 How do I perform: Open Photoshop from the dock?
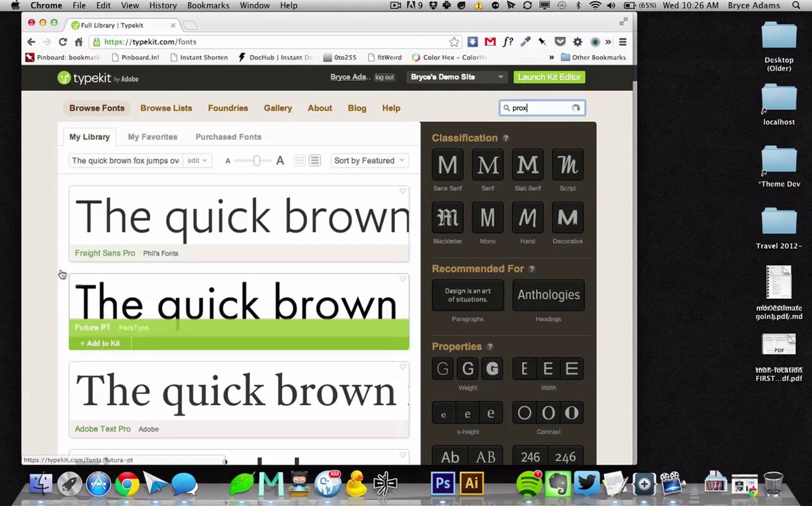tap(443, 483)
